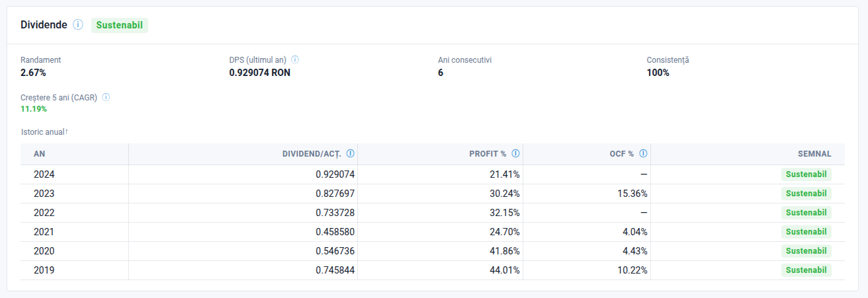Click the 41.86% profit cell for 2020
Viewport: 868px width, 298px height.
502,251
